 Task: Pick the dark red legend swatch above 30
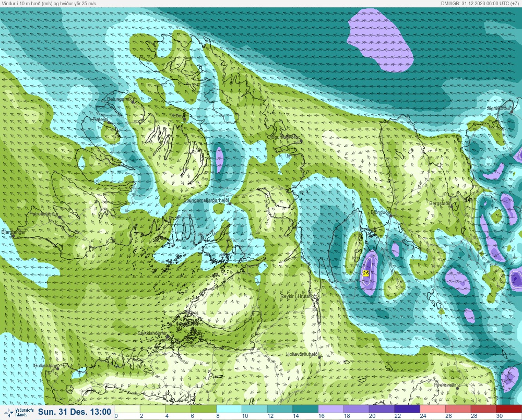(509, 409)
